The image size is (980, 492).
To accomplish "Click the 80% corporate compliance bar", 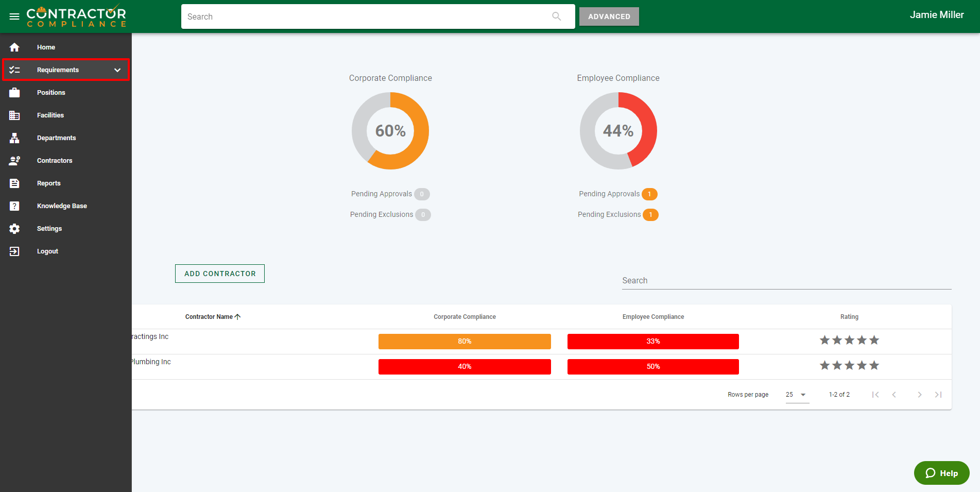I will (465, 342).
